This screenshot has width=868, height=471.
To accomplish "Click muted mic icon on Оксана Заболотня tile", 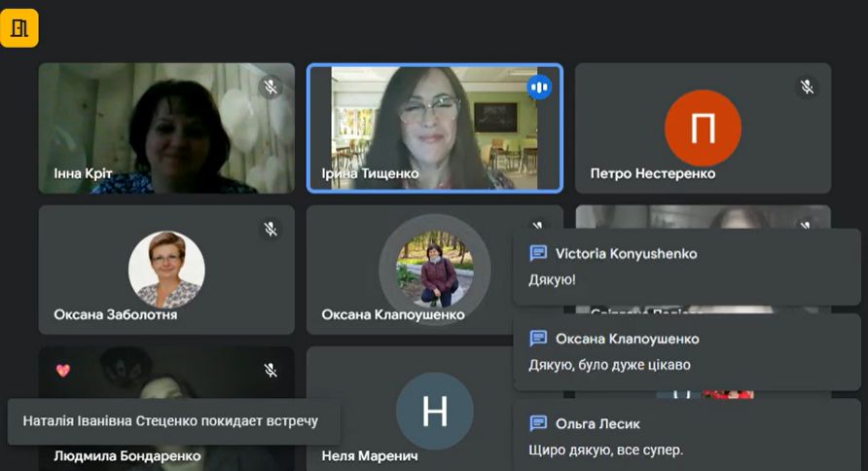I will pos(271,229).
